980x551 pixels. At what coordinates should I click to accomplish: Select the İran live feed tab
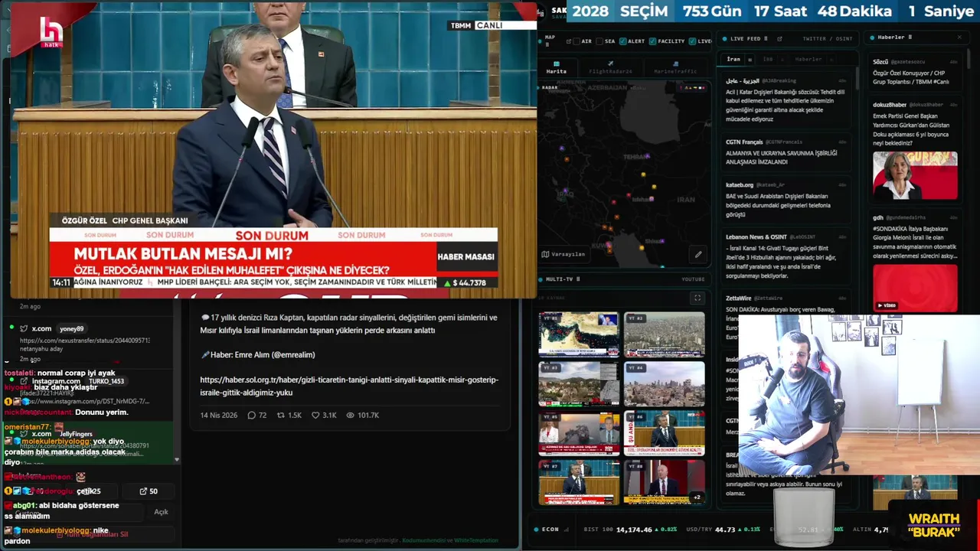733,59
